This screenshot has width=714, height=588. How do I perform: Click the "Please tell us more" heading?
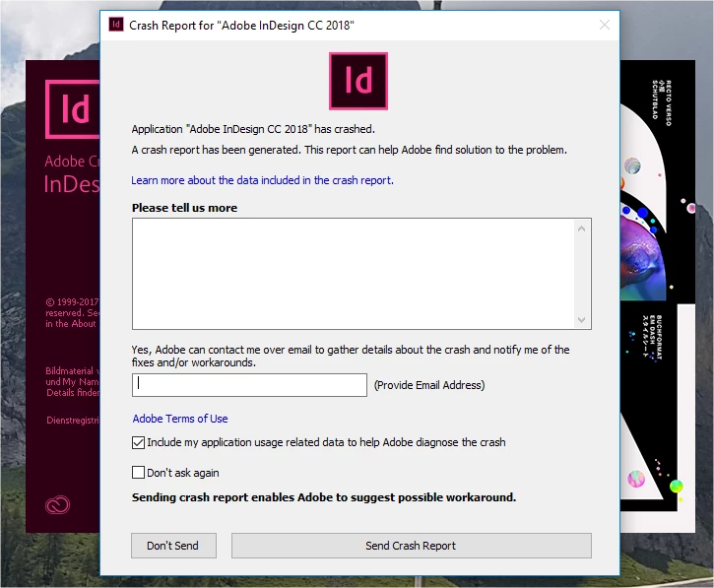point(184,208)
